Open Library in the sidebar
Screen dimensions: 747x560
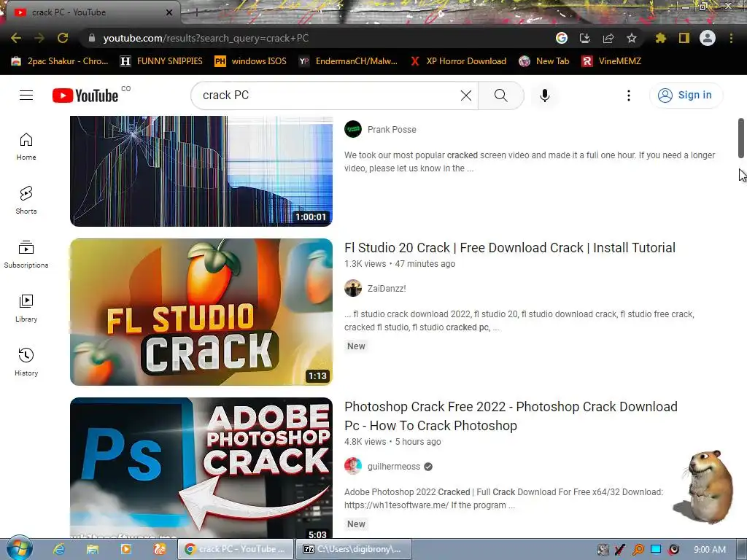[x=26, y=308]
